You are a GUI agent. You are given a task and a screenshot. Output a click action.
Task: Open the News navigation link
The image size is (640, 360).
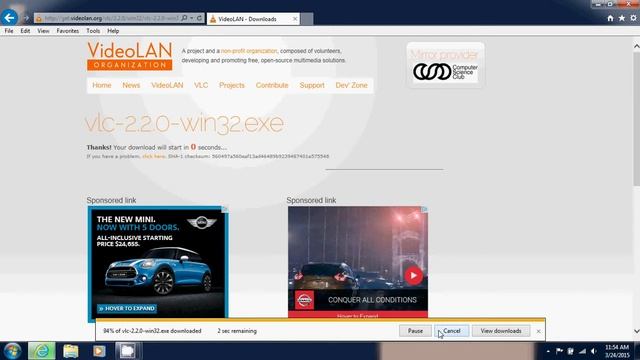click(x=131, y=85)
